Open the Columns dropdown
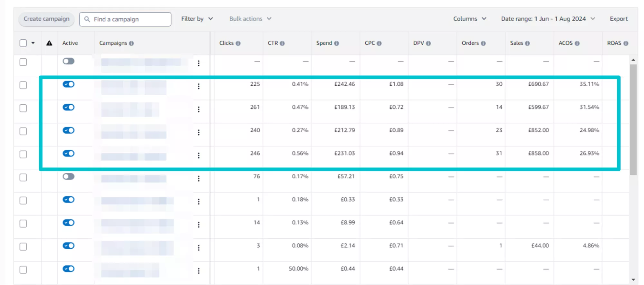 [x=469, y=19]
